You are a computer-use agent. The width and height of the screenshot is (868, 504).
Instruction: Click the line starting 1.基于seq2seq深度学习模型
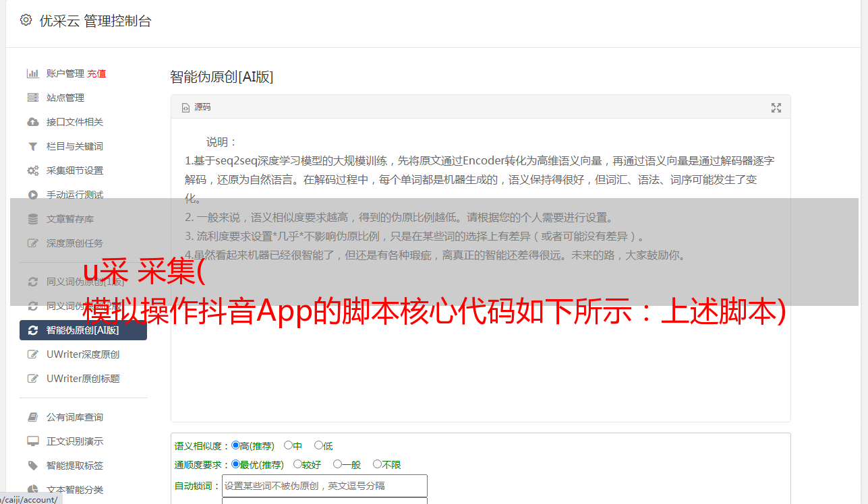[480, 161]
